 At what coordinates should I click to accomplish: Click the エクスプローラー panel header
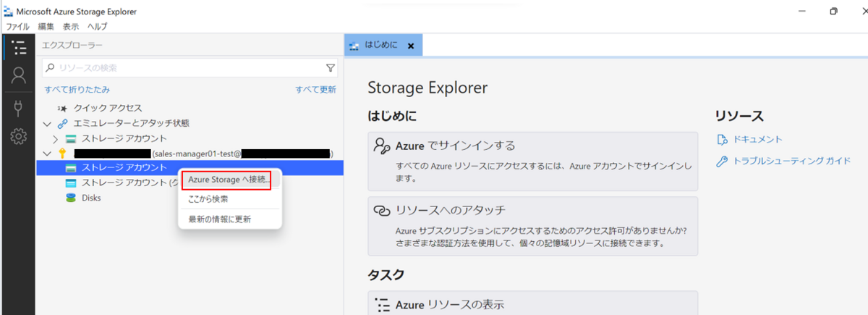tap(72, 45)
